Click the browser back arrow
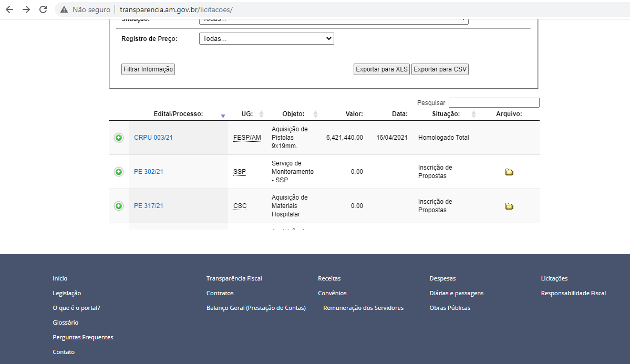Screen dimensions: 630x364 (9, 9)
